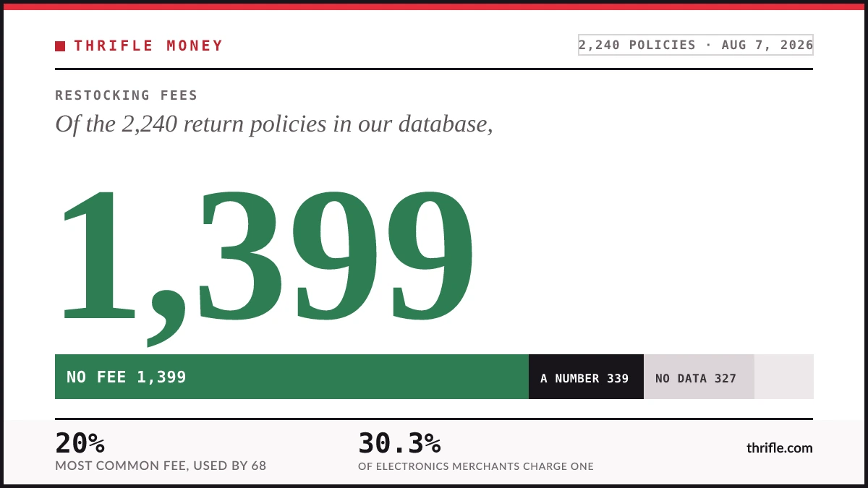Select the 2,240 policies date badge
868x488 pixels.
pyautogui.click(x=696, y=45)
